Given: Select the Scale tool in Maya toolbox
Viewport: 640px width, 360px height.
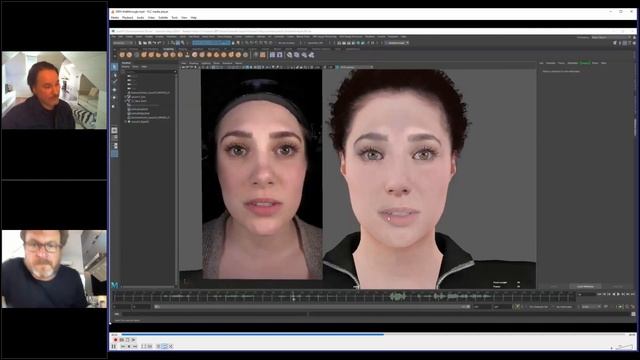Looking at the screenshot, I should [x=114, y=106].
